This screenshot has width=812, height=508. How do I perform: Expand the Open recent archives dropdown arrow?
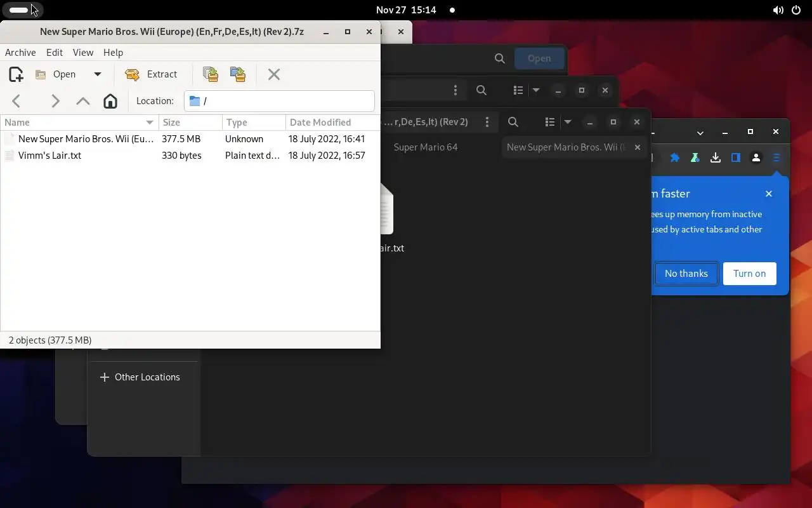pyautogui.click(x=98, y=74)
